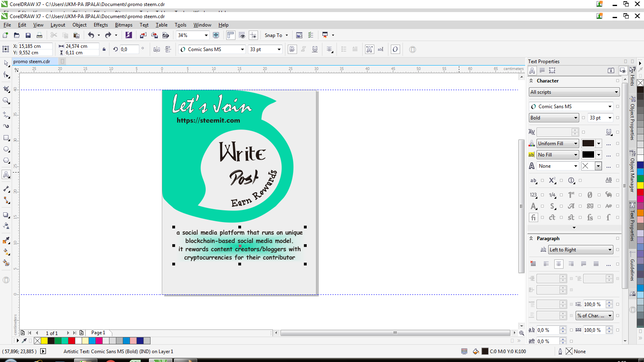The image size is (644, 362).
Task: Enable Interactive OpenType in the property bar
Action: pyautogui.click(x=395, y=49)
